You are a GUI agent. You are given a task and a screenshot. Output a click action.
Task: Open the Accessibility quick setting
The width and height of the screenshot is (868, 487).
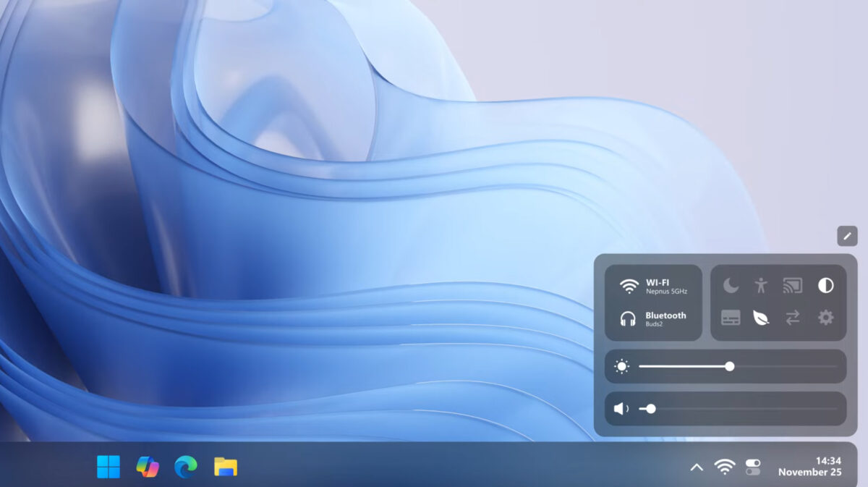pos(761,284)
